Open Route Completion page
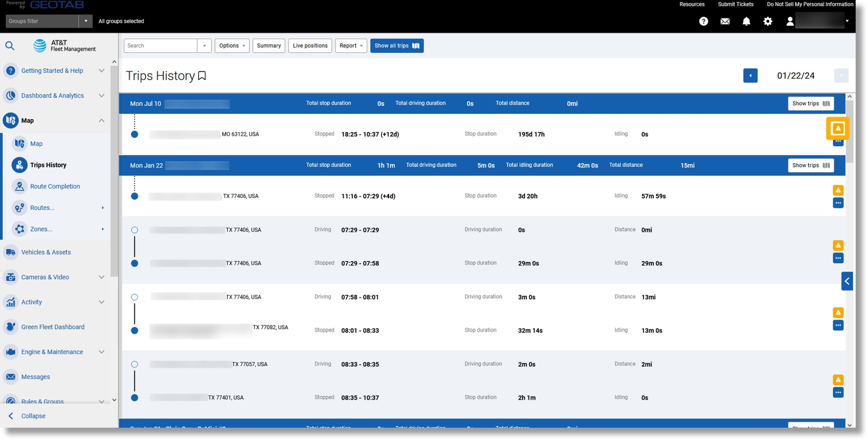Screen dimensions: 868x440 pyautogui.click(x=55, y=186)
